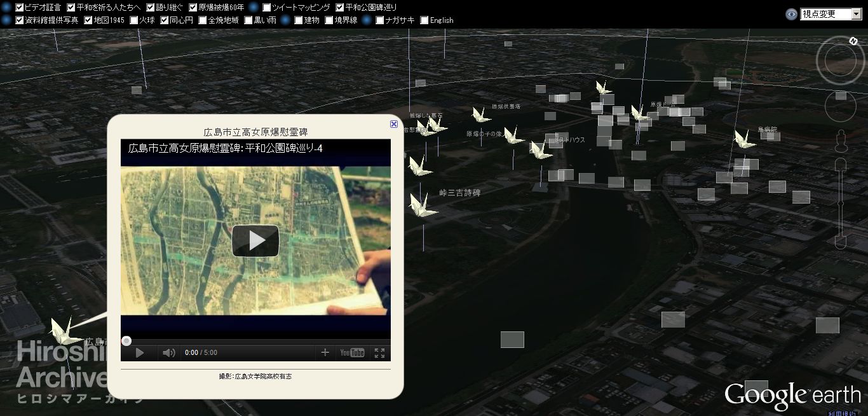The height and width of the screenshot is (416, 868).
Task: Click the 撮影:広島女学院高校有志 credit text
Action: [x=255, y=377]
